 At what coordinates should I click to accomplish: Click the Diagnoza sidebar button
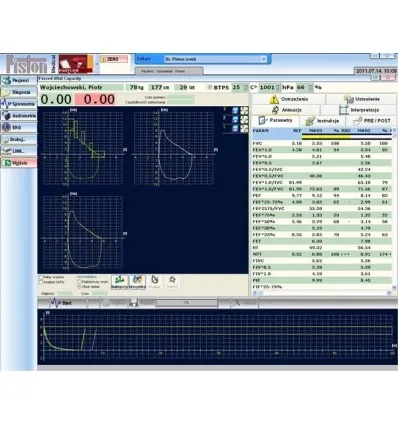19,92
